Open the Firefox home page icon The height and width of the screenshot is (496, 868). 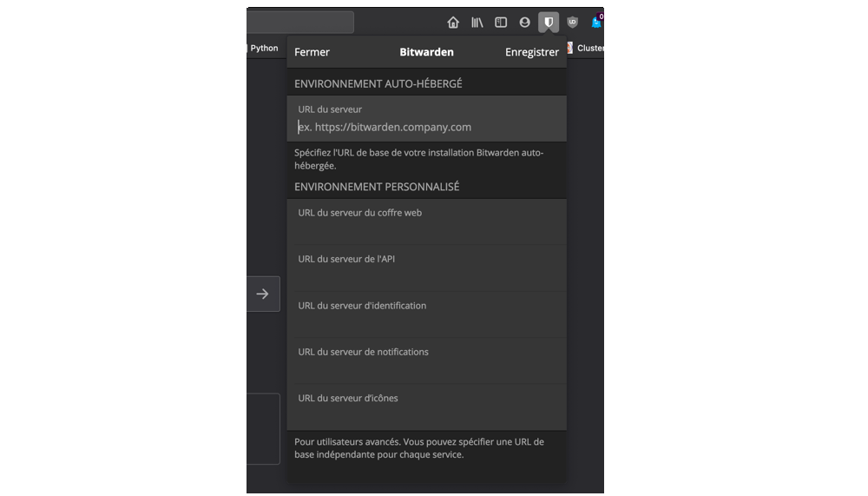[x=453, y=23]
